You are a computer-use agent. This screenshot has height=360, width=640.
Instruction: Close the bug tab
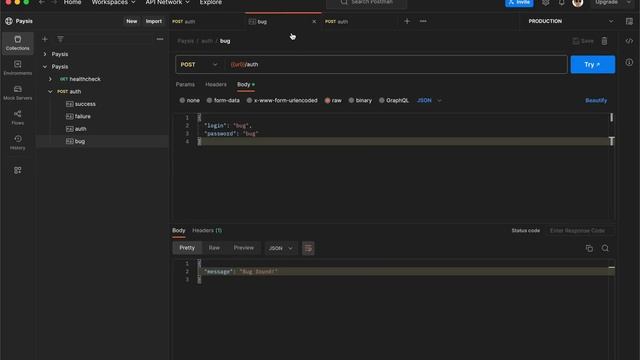coord(314,22)
